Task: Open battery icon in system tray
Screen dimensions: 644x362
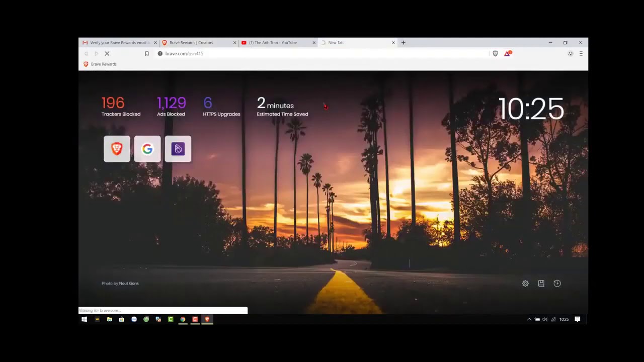Action: [x=537, y=319]
